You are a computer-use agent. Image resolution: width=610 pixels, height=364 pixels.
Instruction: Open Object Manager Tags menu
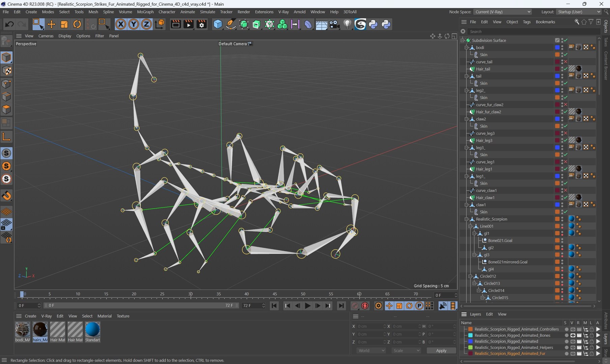click(526, 22)
